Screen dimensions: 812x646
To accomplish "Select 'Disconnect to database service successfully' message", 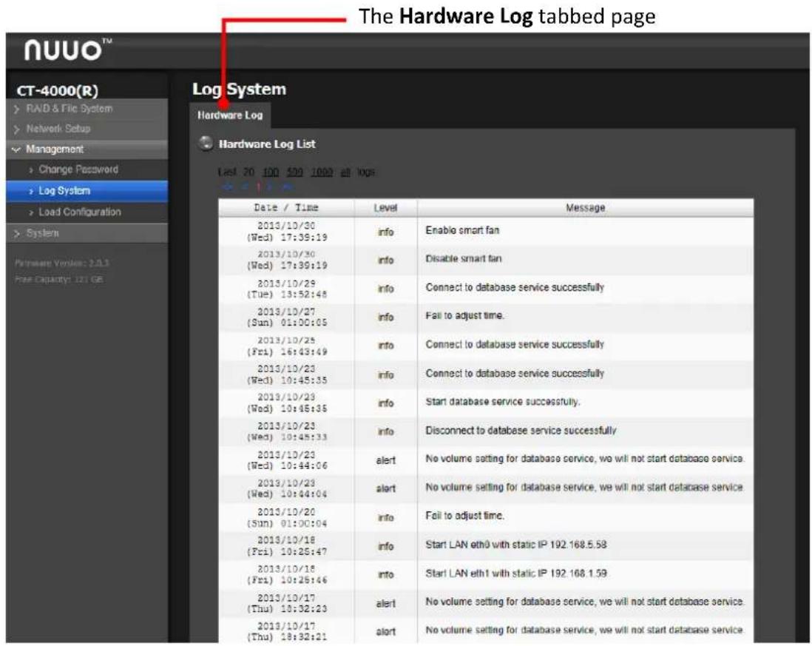I will coord(521,431).
